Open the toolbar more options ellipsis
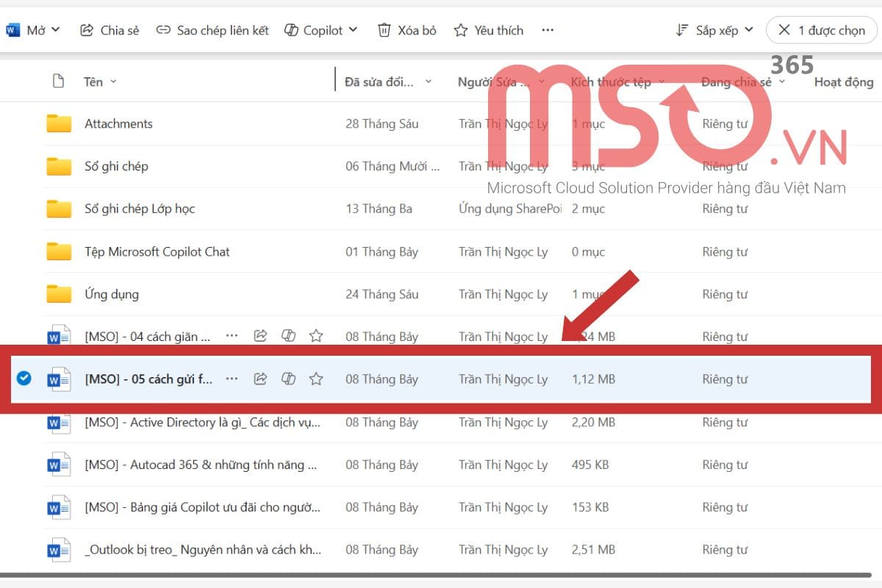The height and width of the screenshot is (588, 882). pyautogui.click(x=548, y=30)
